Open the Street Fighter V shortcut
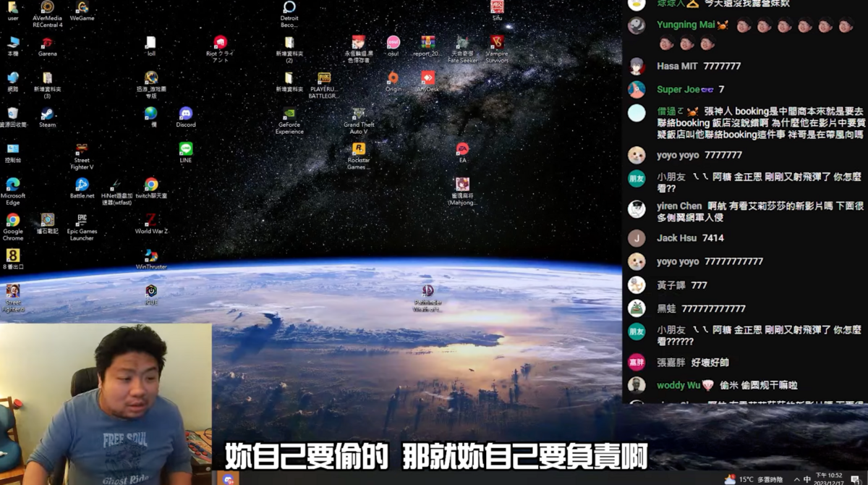The height and width of the screenshot is (485, 868). coord(82,156)
